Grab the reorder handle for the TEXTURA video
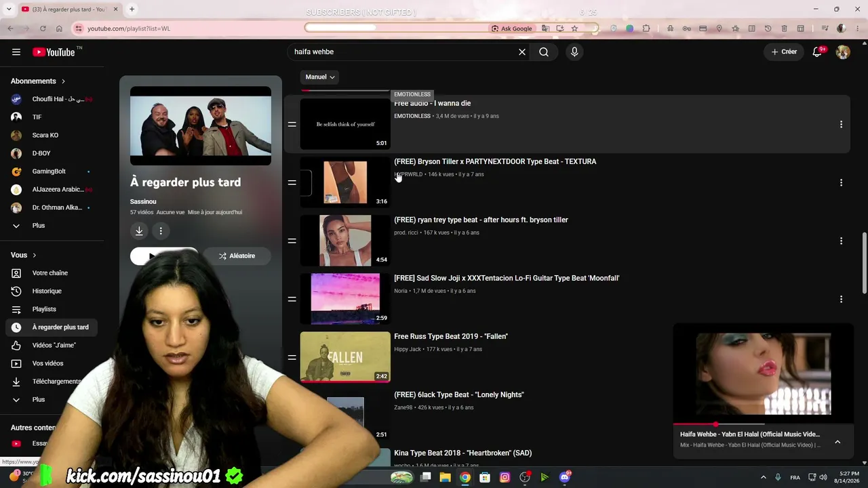 [x=292, y=183]
